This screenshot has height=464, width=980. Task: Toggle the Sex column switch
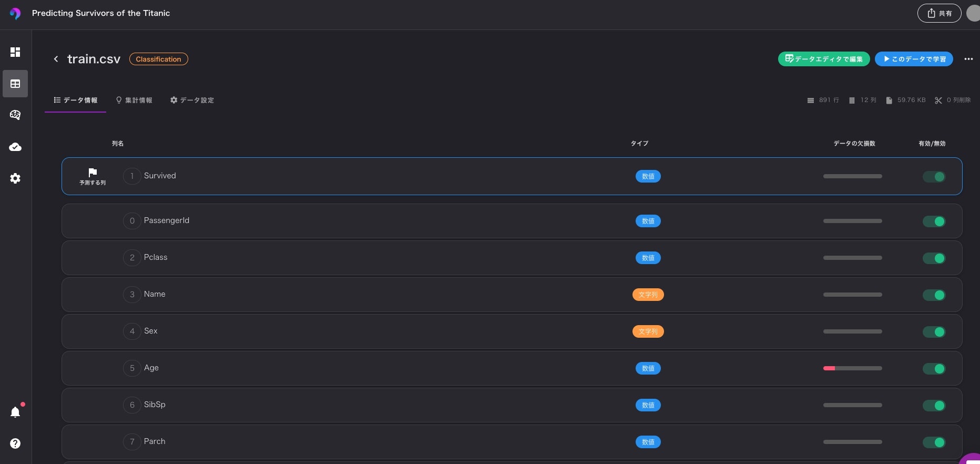(x=934, y=332)
